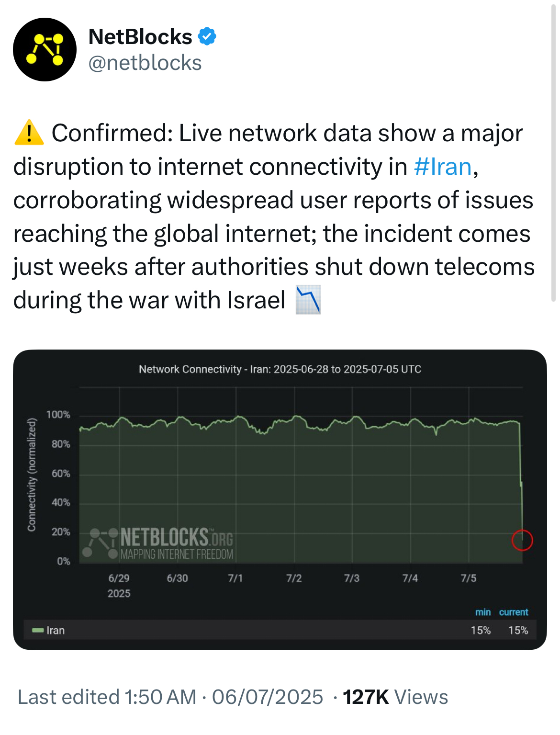Click the 7/5 date label on x-axis

tap(468, 578)
